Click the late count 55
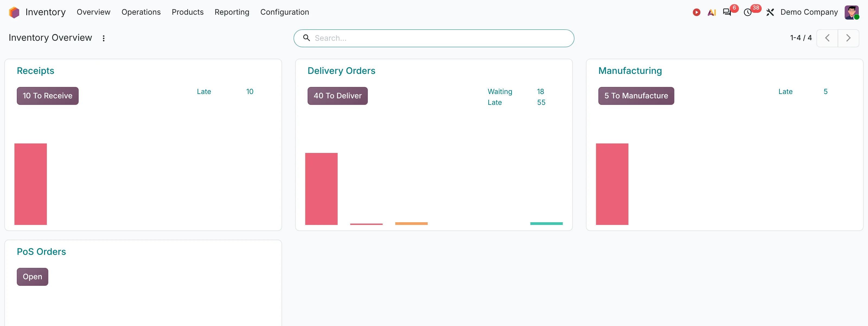 click(541, 102)
